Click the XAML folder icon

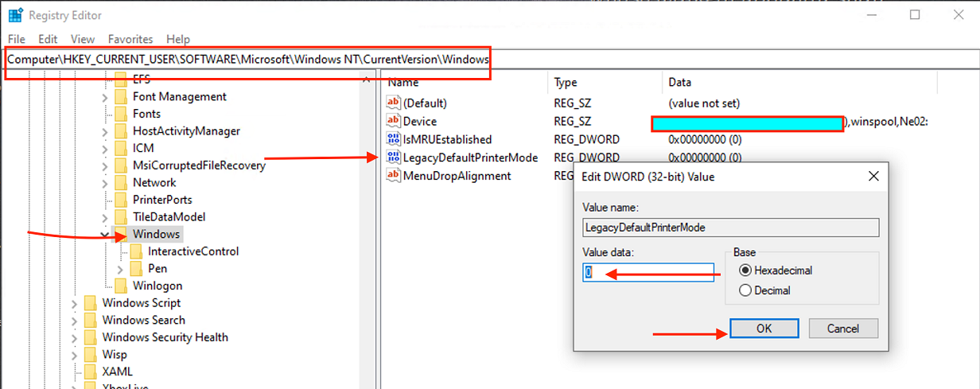(x=91, y=371)
